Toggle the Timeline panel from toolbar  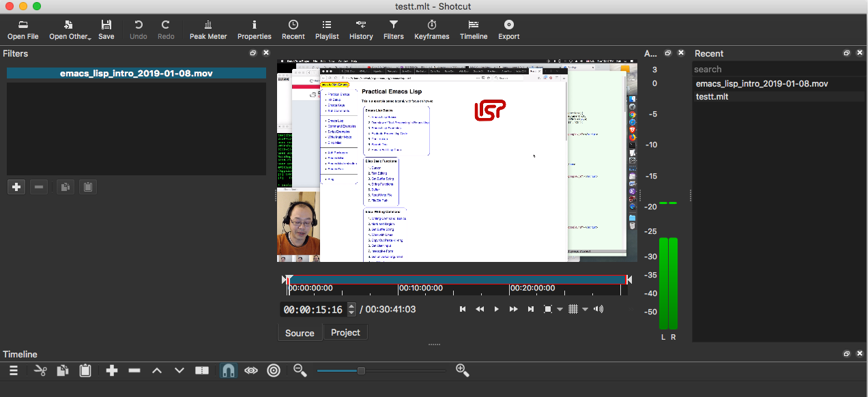(x=474, y=29)
